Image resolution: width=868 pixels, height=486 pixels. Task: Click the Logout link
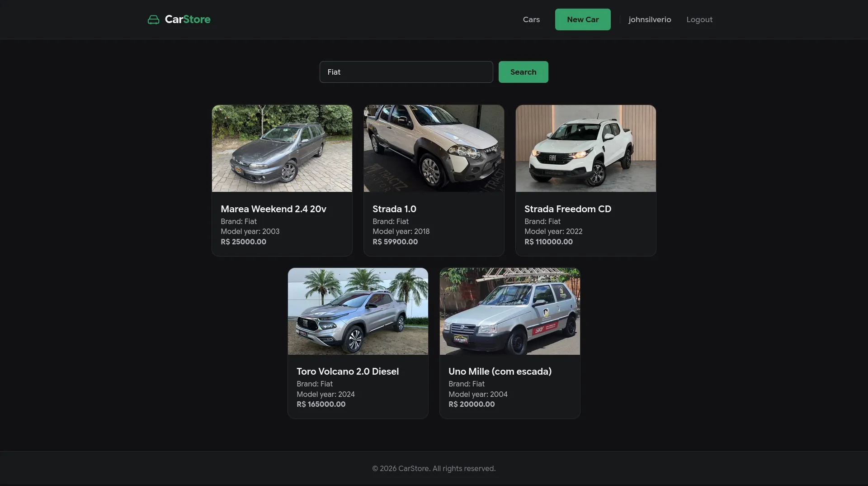699,19
